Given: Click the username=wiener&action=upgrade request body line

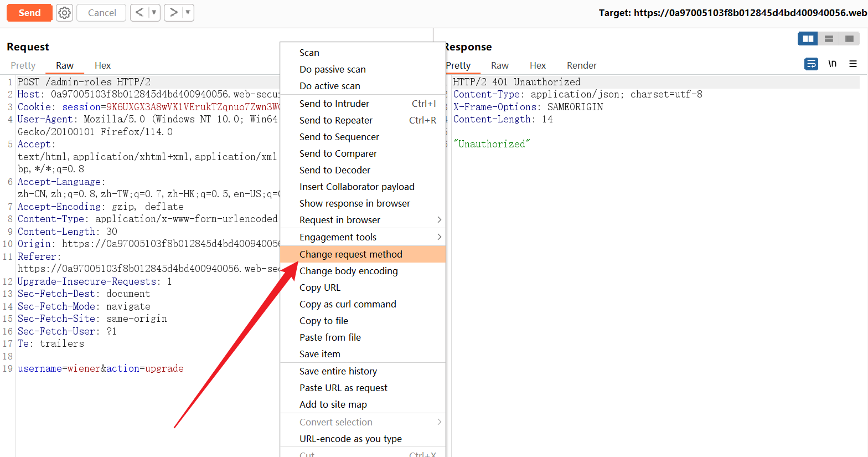Looking at the screenshot, I should pos(101,369).
